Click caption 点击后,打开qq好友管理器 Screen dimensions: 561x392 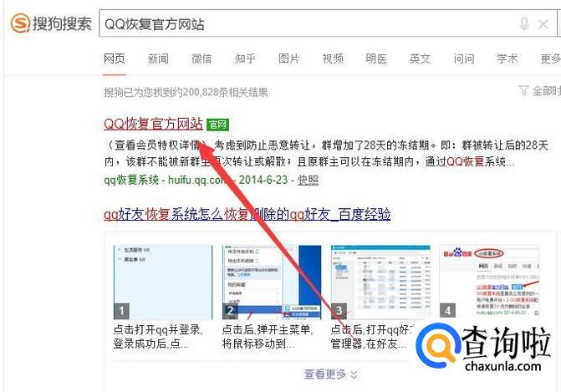click(x=372, y=337)
